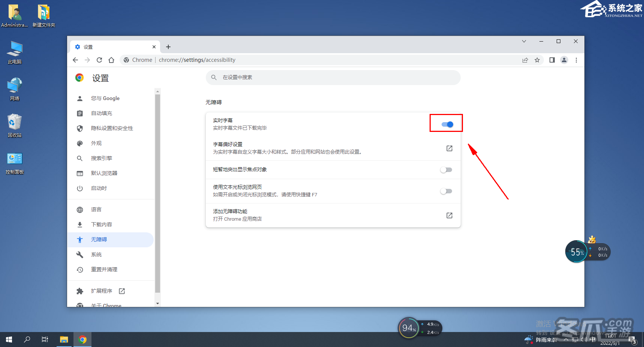
Task: Click the Chrome logo beside 设置
Action: click(79, 78)
